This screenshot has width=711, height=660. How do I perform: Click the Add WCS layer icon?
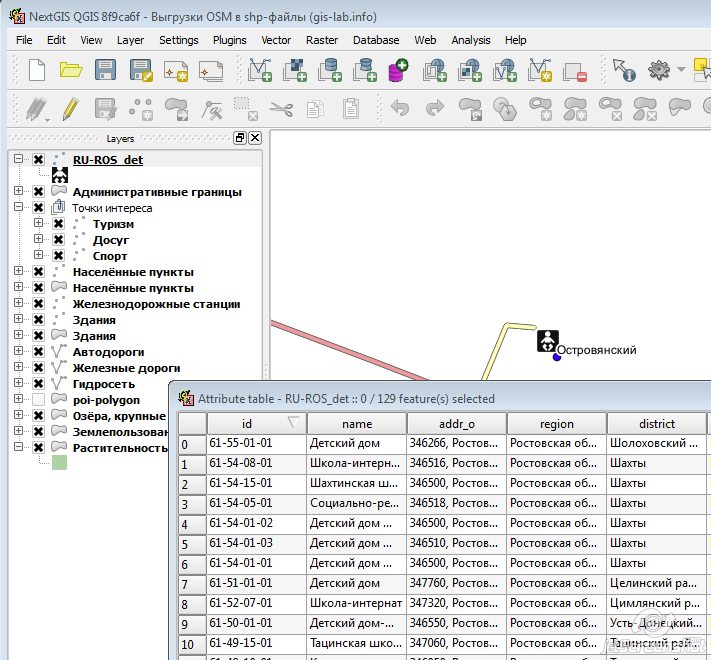coord(470,70)
